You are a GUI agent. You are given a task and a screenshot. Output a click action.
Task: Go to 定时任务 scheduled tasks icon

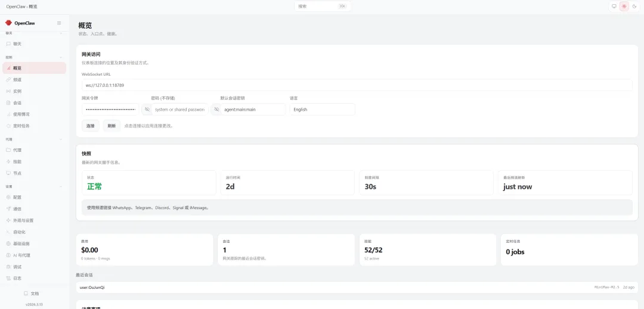pyautogui.click(x=8, y=126)
